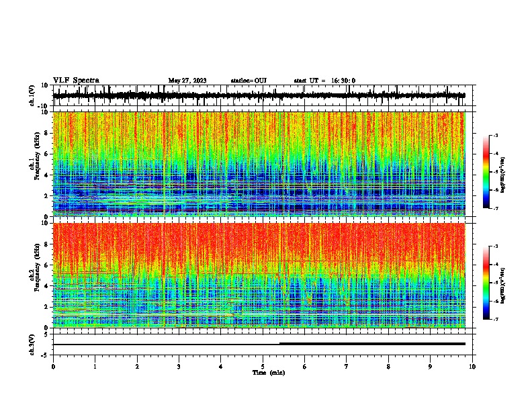
Task: Click the ch.2 spectrogram color scale bar
Action: click(x=486, y=283)
